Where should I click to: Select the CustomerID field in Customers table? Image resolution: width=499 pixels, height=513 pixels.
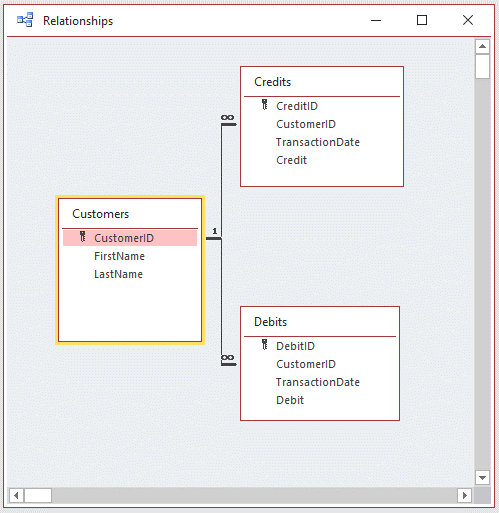(x=130, y=238)
